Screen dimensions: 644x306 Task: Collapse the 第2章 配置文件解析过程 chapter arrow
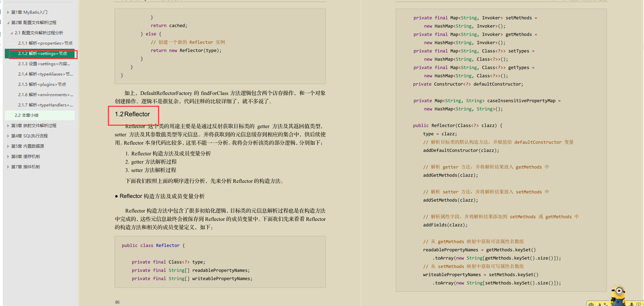8,23
